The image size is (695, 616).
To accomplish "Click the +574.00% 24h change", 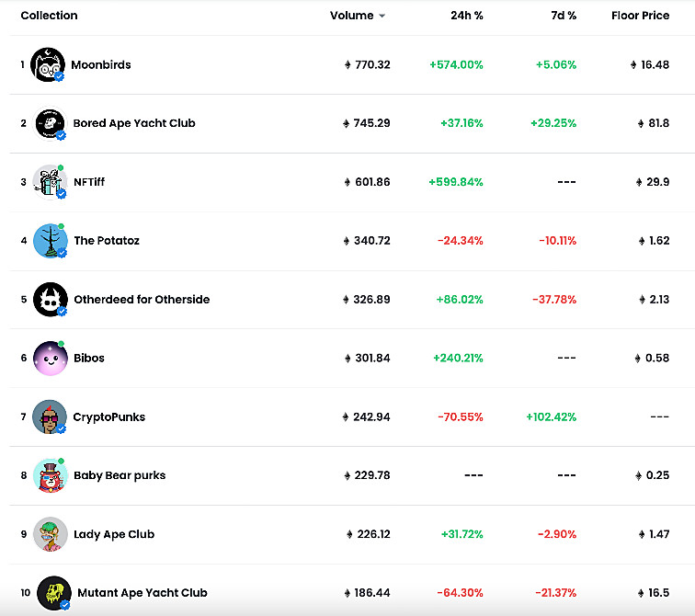I will 456,64.
